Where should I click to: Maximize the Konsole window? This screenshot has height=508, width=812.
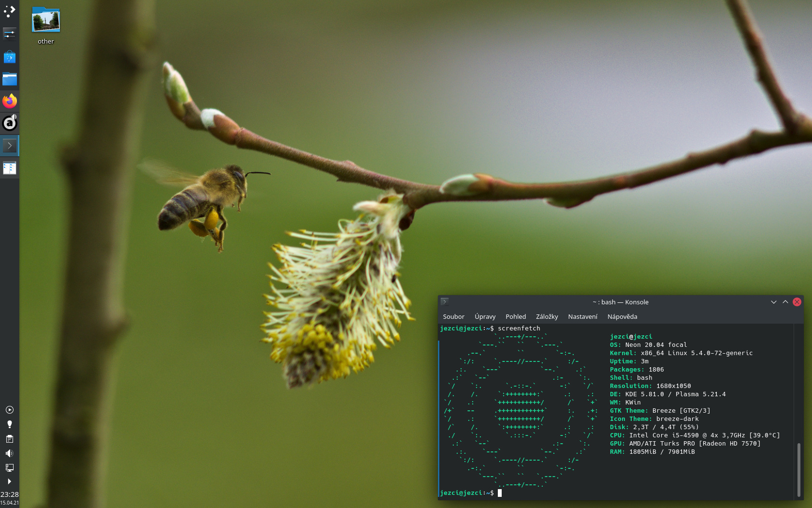click(x=785, y=302)
